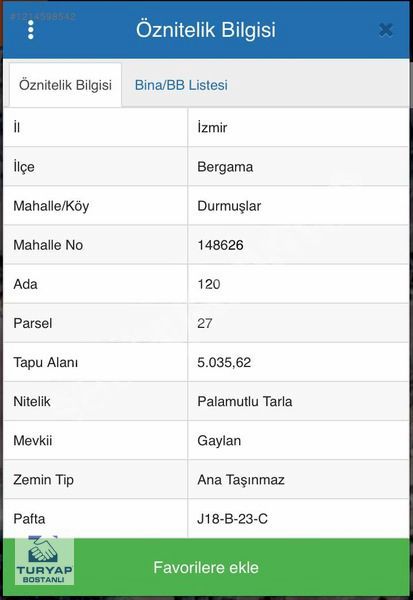The image size is (413, 600).
Task: Select the İzmir province value
Action: pos(212,127)
